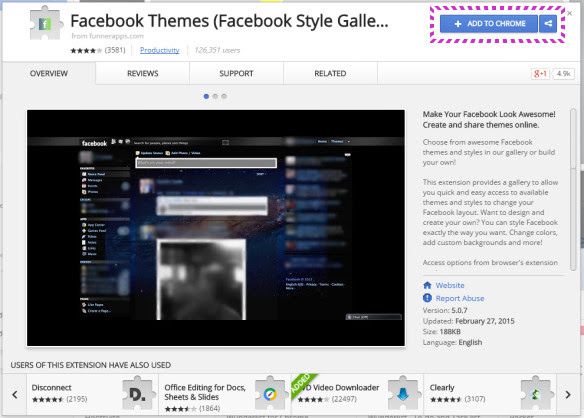Click the Facebook Themes extension puzzle icon

tap(45, 23)
